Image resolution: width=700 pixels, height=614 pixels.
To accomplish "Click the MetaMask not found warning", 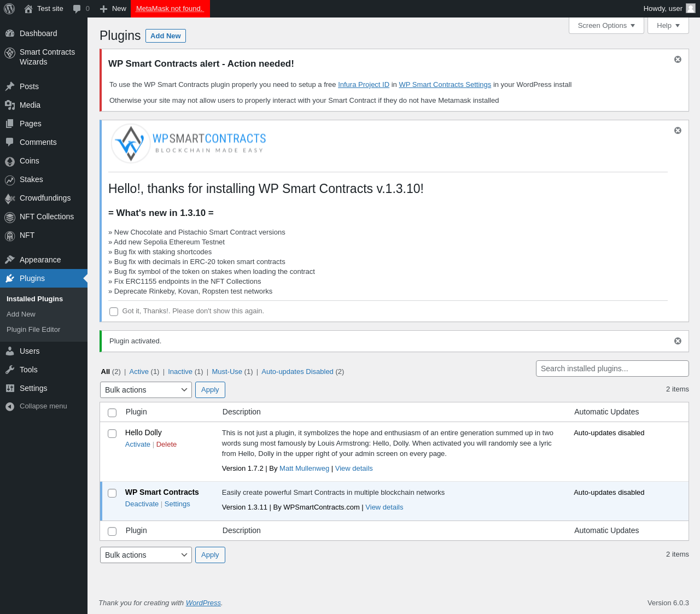I will pos(170,9).
